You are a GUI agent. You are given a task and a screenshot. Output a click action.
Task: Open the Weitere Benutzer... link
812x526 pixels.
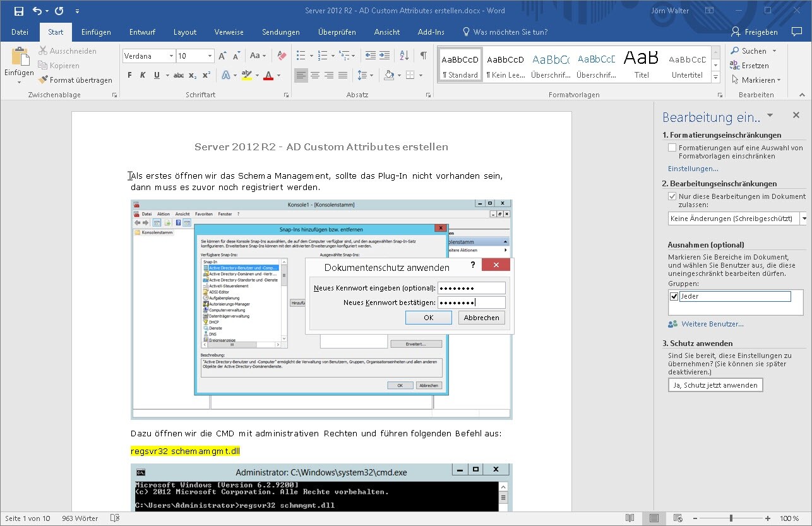(x=712, y=324)
